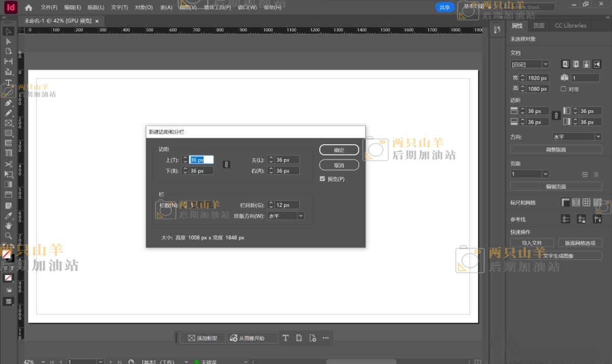612x364 pixels.
Task: Open the [自定] document preset dropdown
Action: coord(530,64)
